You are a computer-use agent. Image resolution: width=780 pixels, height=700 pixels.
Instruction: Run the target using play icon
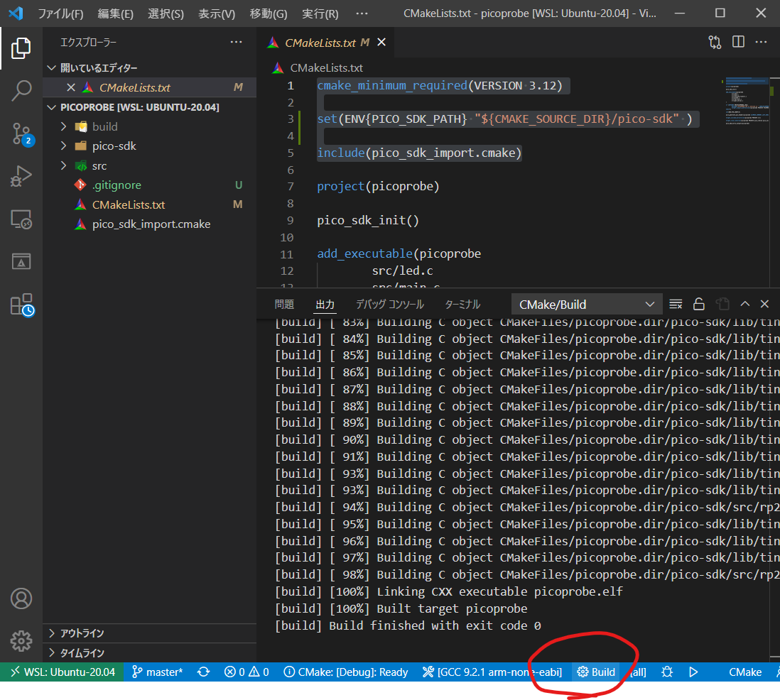click(693, 672)
